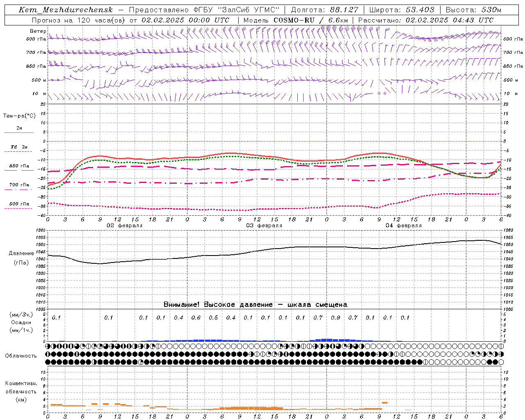Click the 500 гПа temperature legend label

click(x=19, y=204)
